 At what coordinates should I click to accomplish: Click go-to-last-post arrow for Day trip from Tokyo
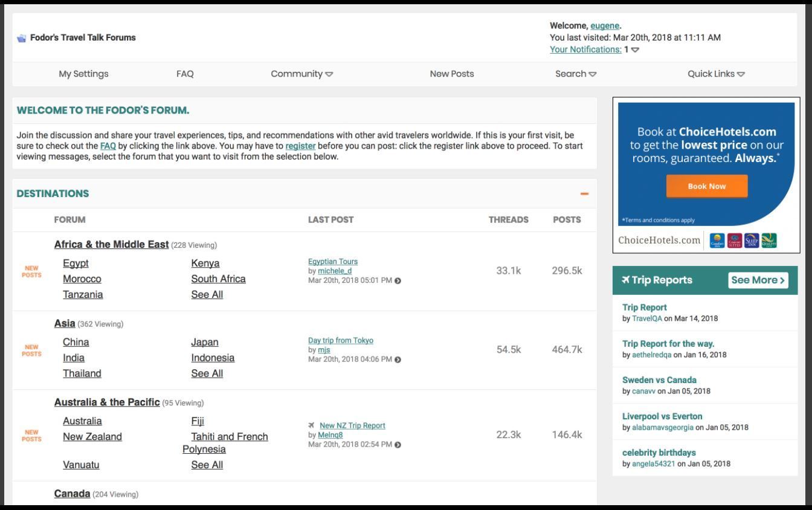click(x=398, y=360)
